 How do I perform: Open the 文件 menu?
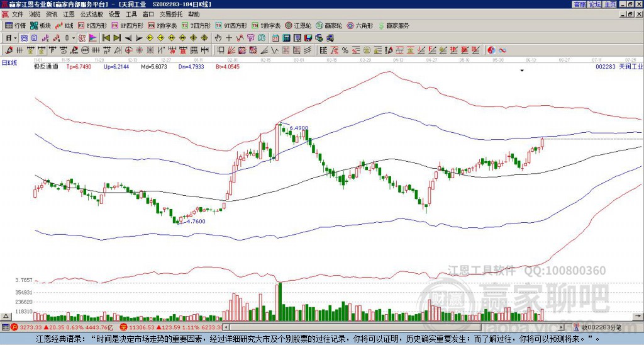click(x=17, y=14)
